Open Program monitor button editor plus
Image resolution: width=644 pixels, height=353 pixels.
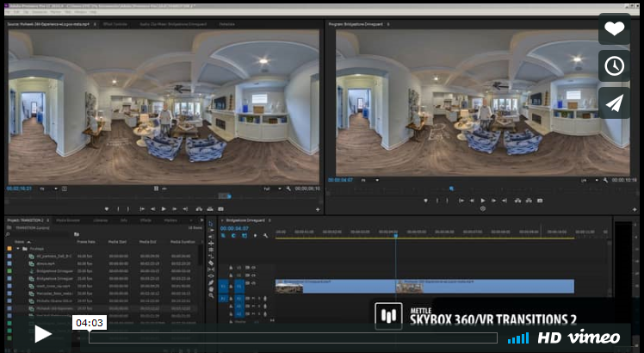point(635,209)
